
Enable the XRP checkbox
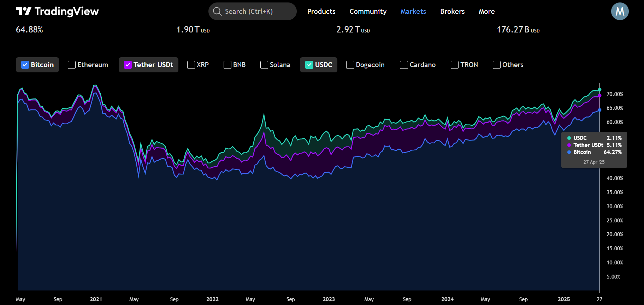pos(191,65)
